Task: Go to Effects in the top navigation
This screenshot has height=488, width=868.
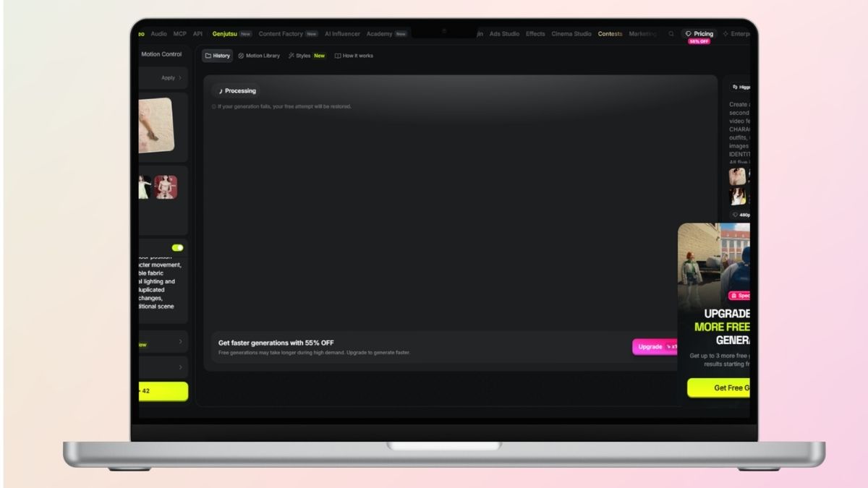Action: 535,34
